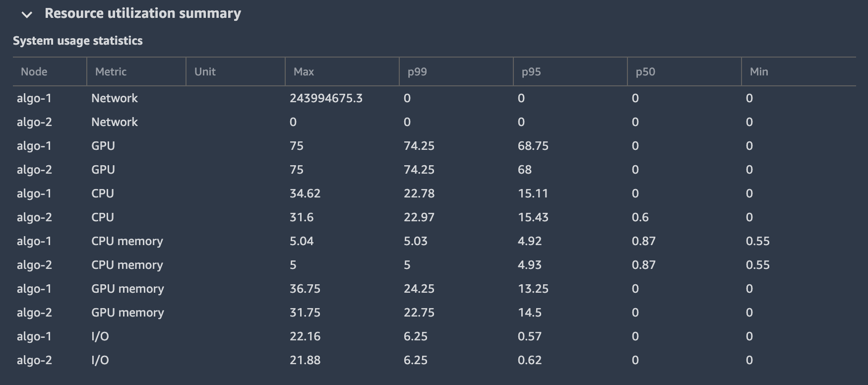The height and width of the screenshot is (385, 868).
Task: Sort by the Min column header
Action: [x=759, y=72]
